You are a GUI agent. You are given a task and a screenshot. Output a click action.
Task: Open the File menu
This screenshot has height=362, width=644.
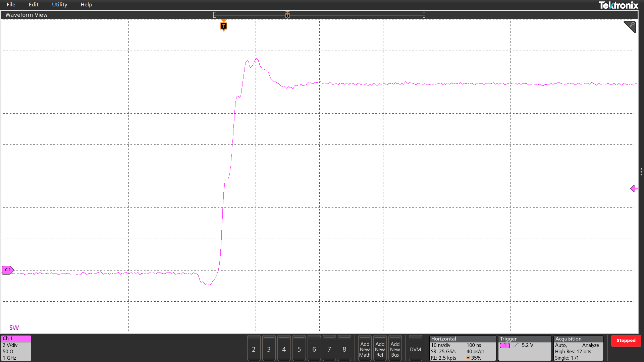point(11,5)
